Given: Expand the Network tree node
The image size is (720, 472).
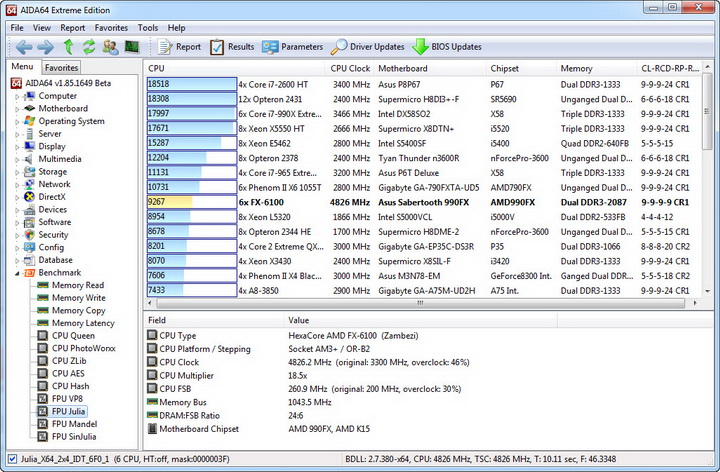Looking at the screenshot, I should point(17,185).
